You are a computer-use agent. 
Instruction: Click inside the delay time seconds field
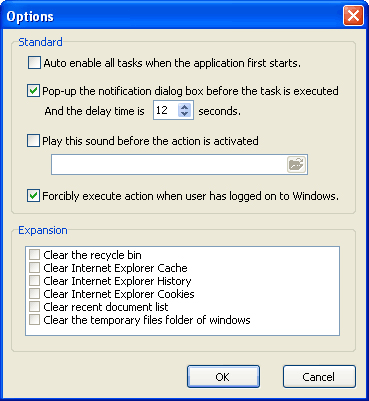coord(166,110)
